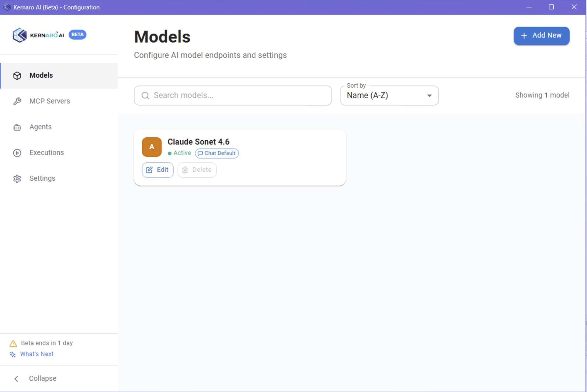This screenshot has width=587, height=392.
Task: Click the orange A model avatar
Action: pyautogui.click(x=152, y=147)
